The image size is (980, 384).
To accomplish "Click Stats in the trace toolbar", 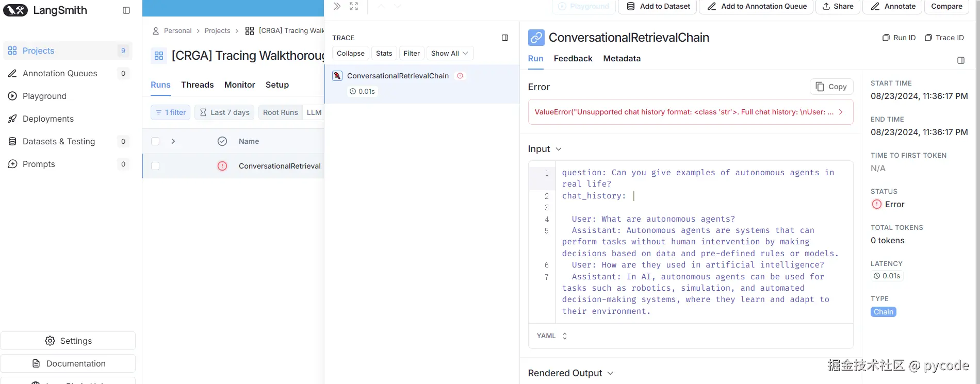I will click(x=384, y=53).
